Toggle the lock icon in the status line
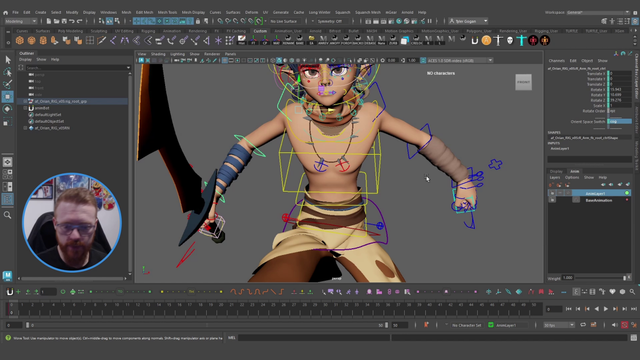The width and height of the screenshot is (640, 360). coord(198,21)
